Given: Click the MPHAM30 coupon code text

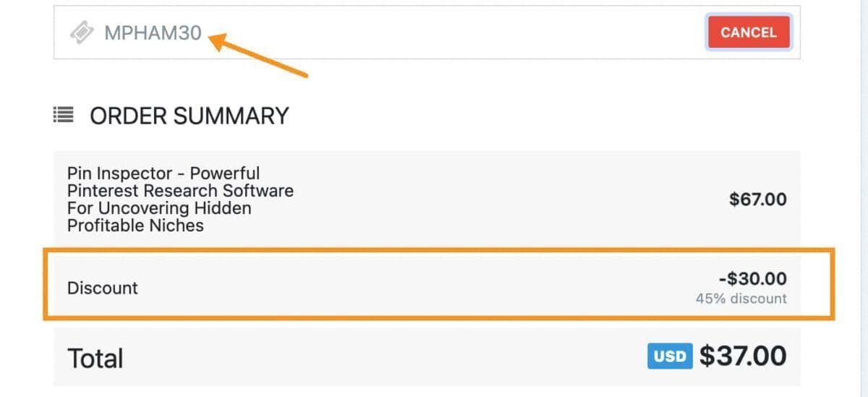Looking at the screenshot, I should pyautogui.click(x=153, y=33).
